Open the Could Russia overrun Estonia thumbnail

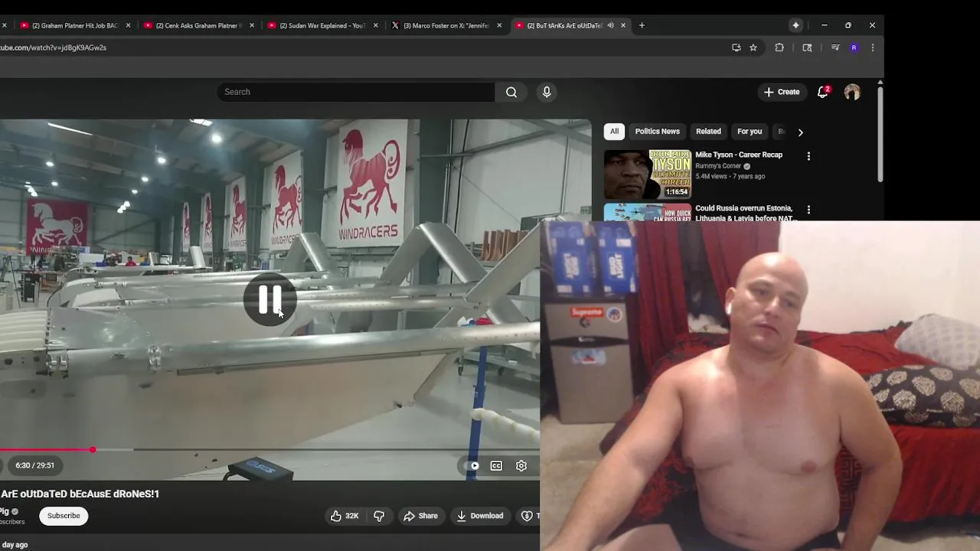tap(648, 212)
